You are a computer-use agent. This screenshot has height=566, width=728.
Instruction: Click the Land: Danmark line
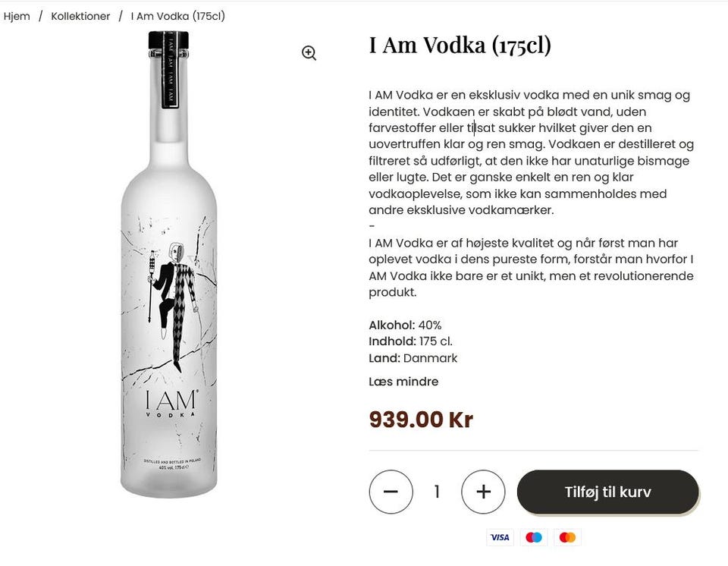[413, 358]
